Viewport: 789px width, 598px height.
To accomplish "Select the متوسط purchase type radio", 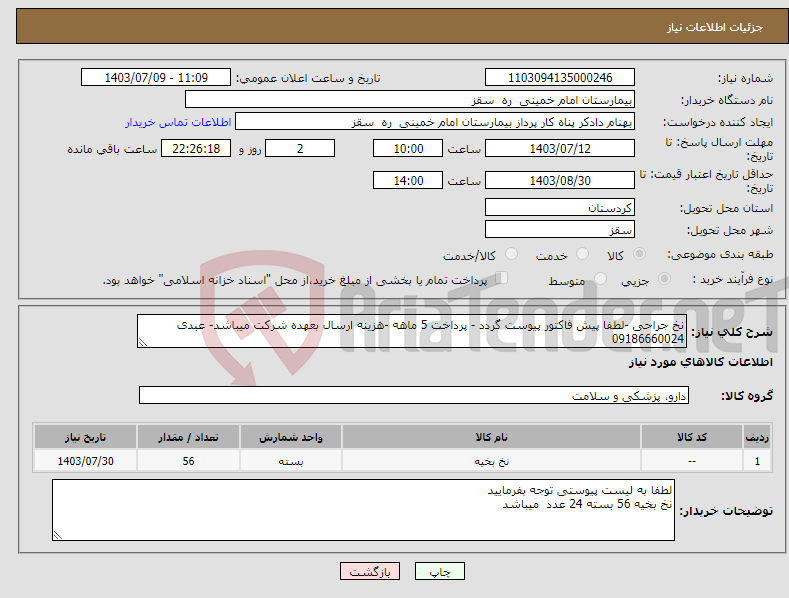I will pos(600,278).
